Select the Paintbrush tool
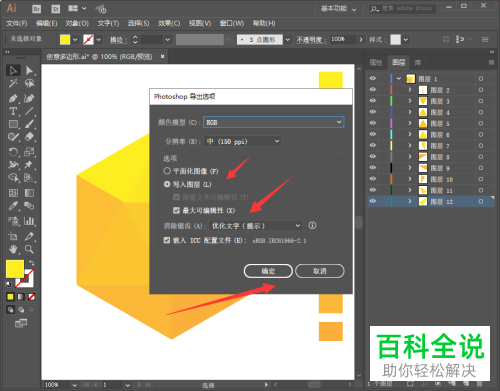The image size is (500, 391). click(x=29, y=124)
